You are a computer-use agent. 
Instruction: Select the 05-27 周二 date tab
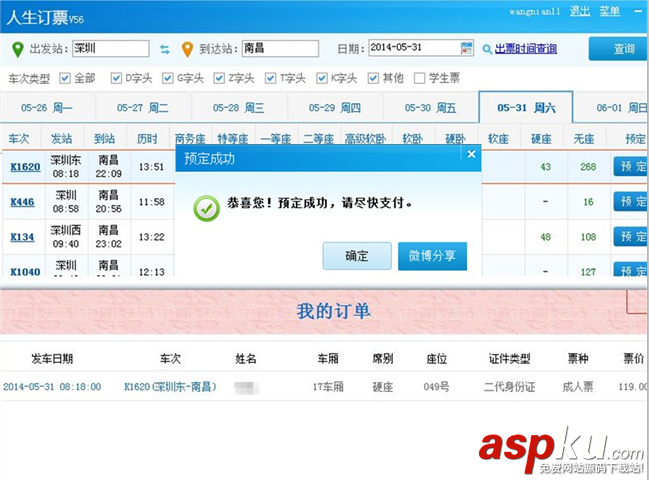tap(143, 108)
